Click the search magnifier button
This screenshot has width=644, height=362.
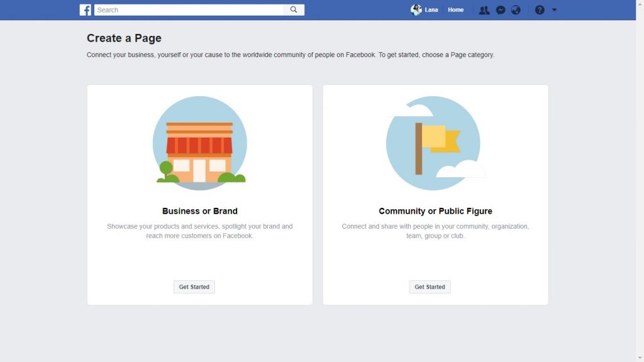pyautogui.click(x=294, y=10)
